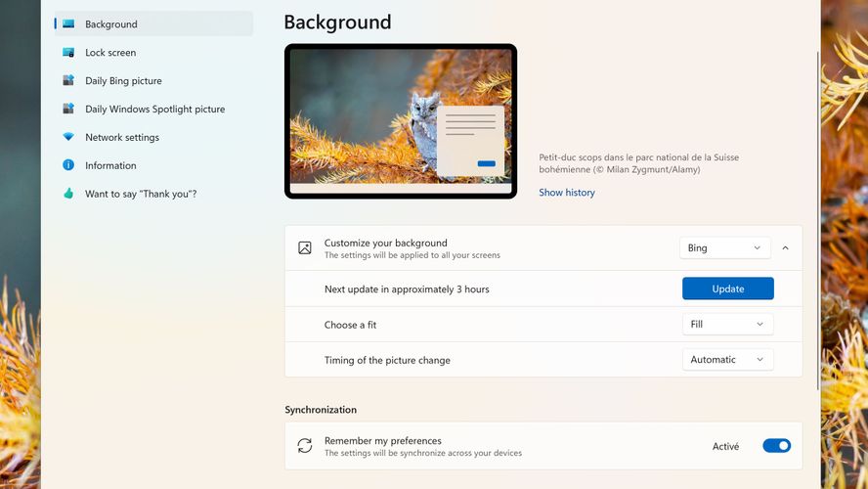Click the Lock screen icon in sidebar
This screenshot has width=868, height=489.
click(x=68, y=53)
